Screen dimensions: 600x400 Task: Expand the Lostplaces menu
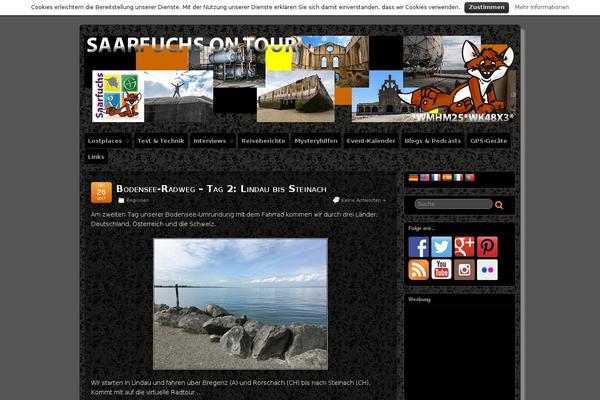[x=106, y=141]
